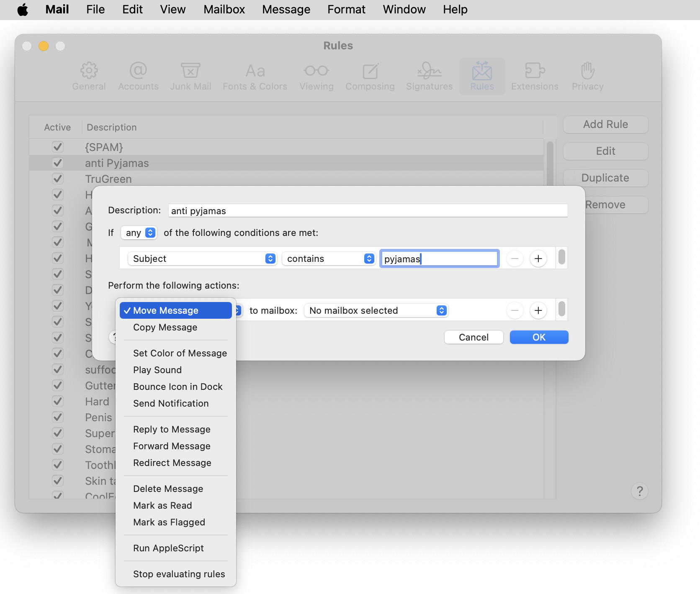Screen dimensions: 700x594
Task: Select Delete Message action
Action: (x=176, y=489)
